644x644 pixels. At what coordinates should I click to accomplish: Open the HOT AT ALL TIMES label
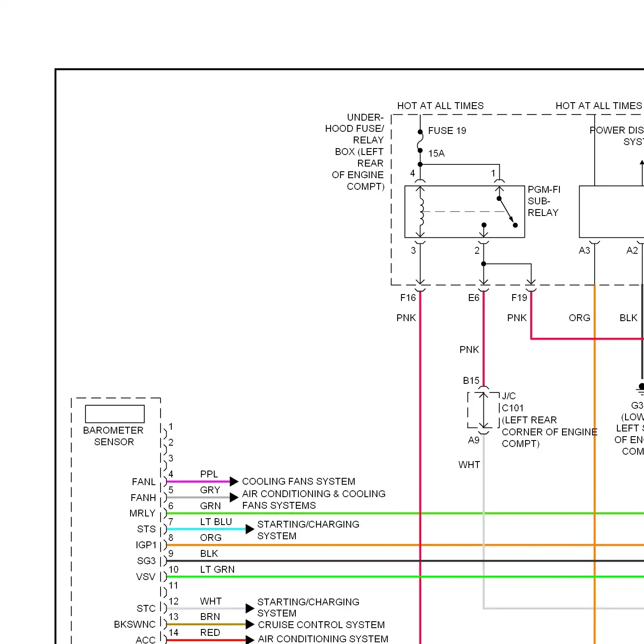440,106
